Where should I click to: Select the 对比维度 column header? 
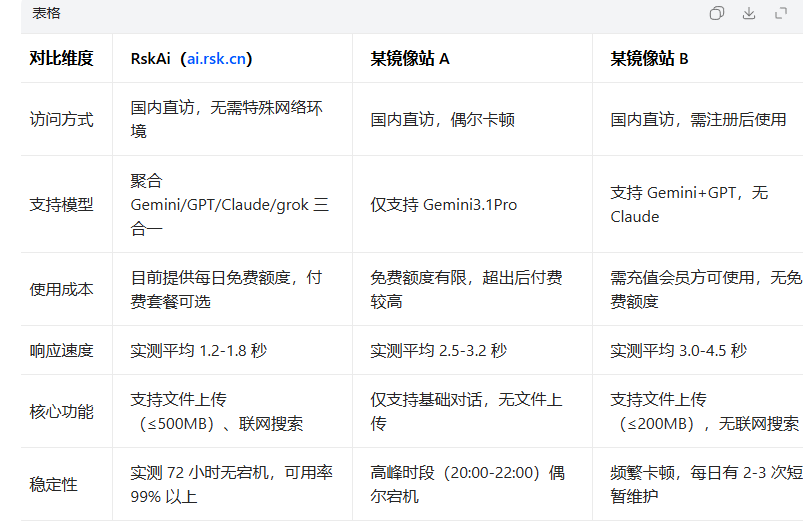pyautogui.click(x=61, y=58)
